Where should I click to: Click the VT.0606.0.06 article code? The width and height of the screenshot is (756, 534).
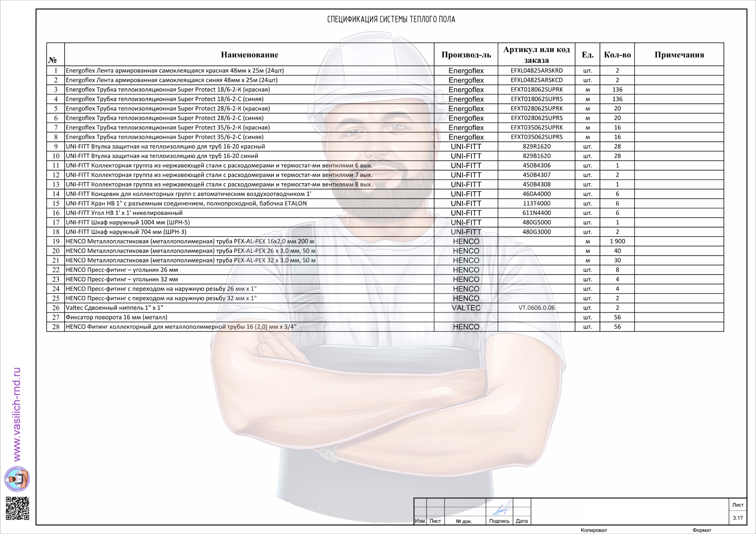tap(536, 308)
